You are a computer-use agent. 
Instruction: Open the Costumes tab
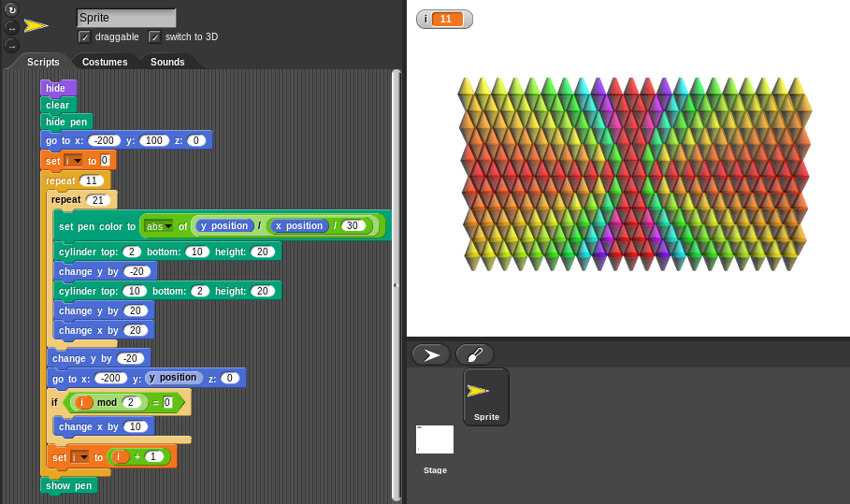coord(105,62)
